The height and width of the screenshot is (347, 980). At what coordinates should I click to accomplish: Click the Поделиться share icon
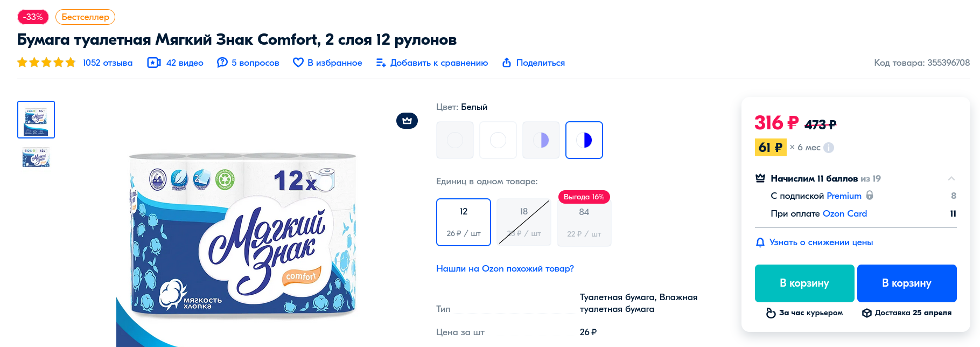(507, 63)
